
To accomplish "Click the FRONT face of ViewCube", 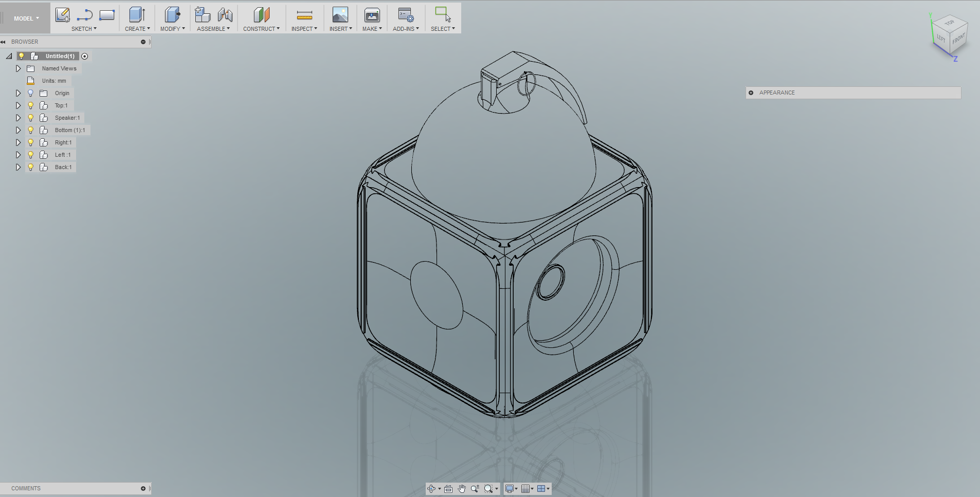I will (958, 39).
